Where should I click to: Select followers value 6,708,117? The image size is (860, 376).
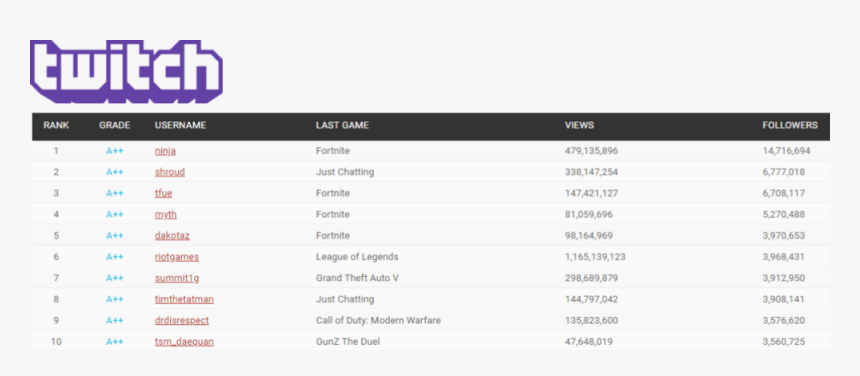784,193
